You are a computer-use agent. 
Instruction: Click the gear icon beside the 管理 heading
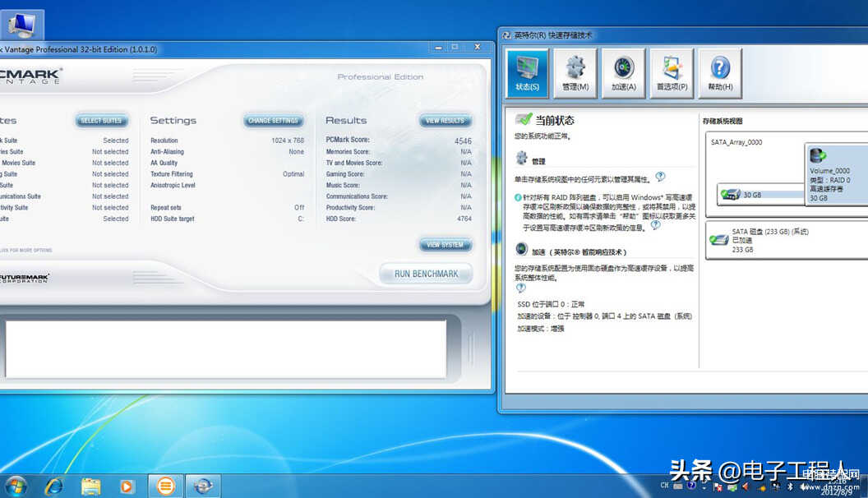[x=521, y=159]
